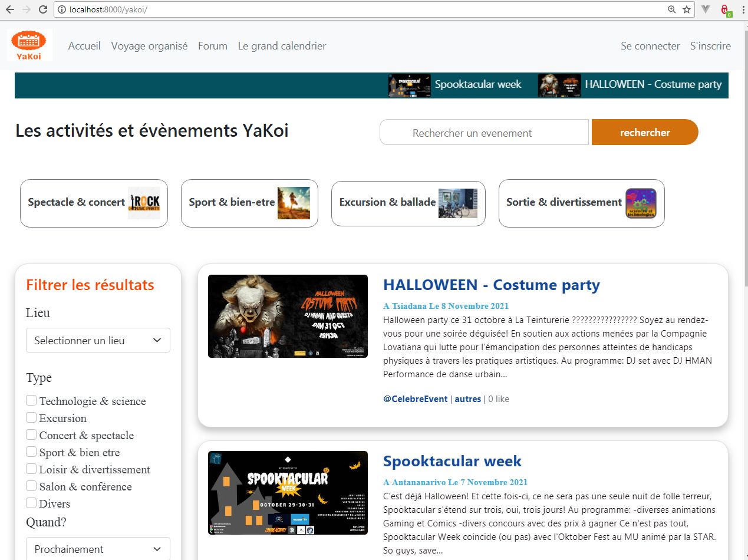Check the Concert & spectacle filter
The image size is (748, 560).
(31, 435)
